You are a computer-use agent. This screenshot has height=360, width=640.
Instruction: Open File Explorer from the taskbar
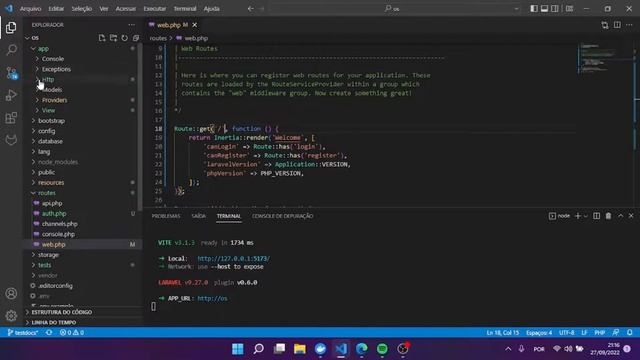pyautogui.click(x=300, y=349)
